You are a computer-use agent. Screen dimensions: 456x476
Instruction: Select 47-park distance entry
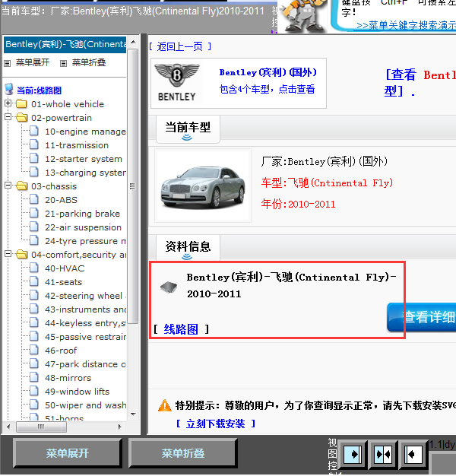[x=85, y=364]
